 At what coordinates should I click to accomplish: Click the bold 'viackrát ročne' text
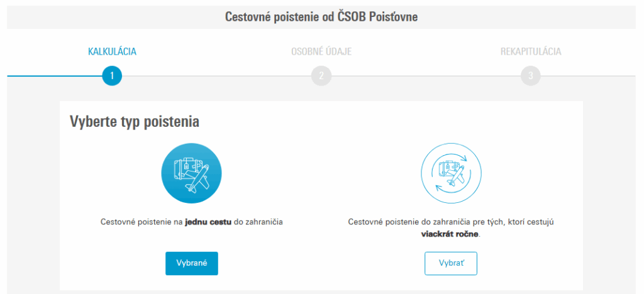pos(450,234)
